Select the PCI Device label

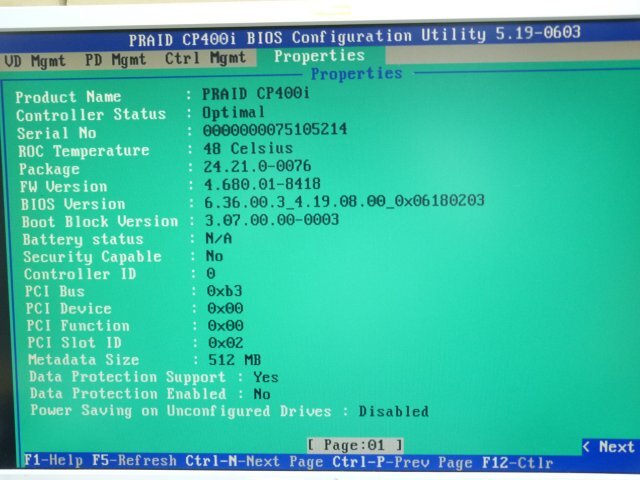69,308
